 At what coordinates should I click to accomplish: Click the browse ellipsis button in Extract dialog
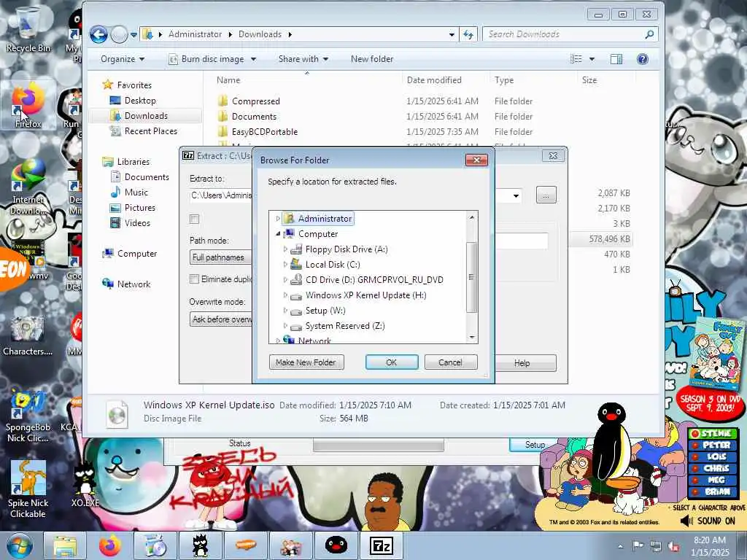coord(546,195)
